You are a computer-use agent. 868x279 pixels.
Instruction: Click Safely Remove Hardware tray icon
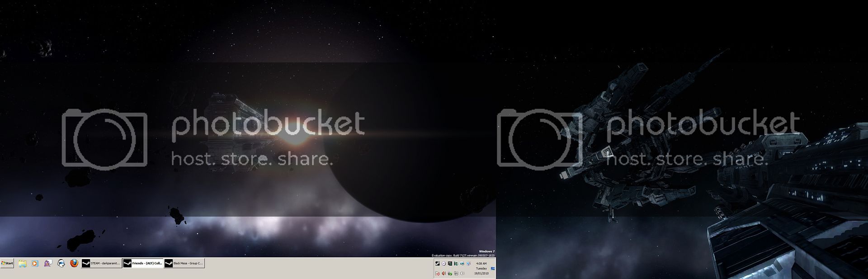pyautogui.click(x=450, y=273)
